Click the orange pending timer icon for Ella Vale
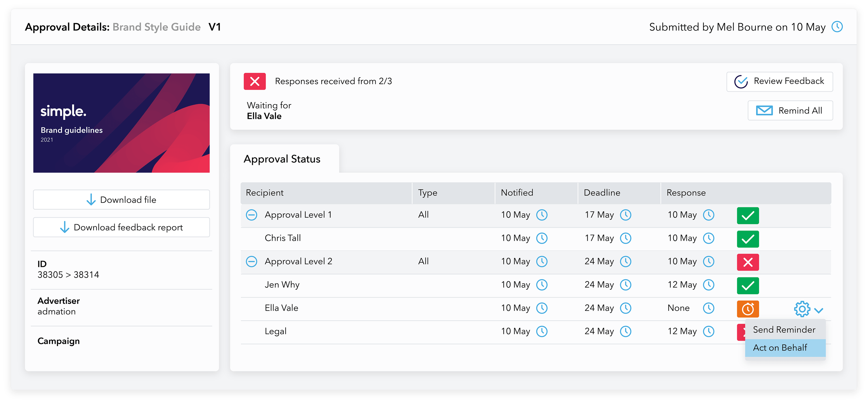868x403 pixels. click(x=748, y=309)
